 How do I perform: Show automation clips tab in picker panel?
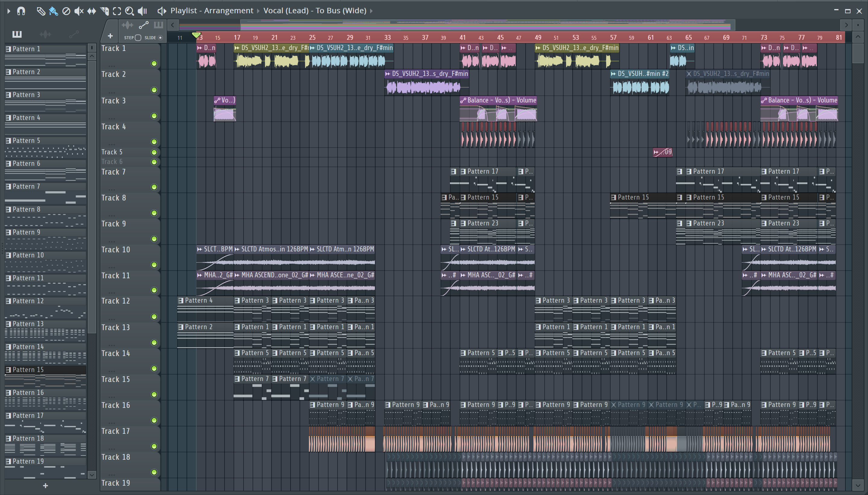tap(74, 34)
